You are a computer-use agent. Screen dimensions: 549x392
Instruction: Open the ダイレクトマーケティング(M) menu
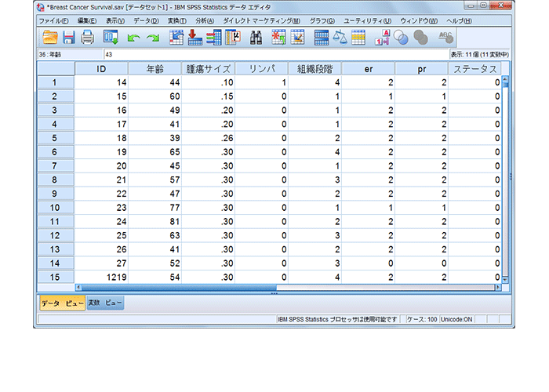point(261,21)
